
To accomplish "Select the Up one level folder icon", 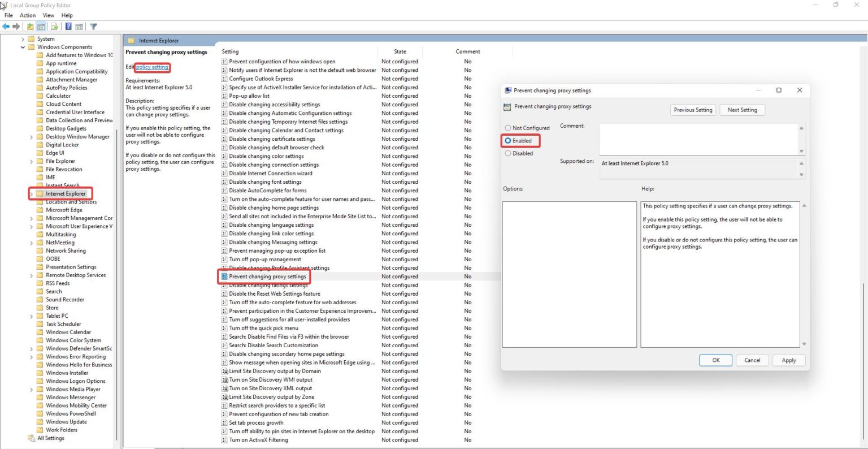I will (x=29, y=26).
